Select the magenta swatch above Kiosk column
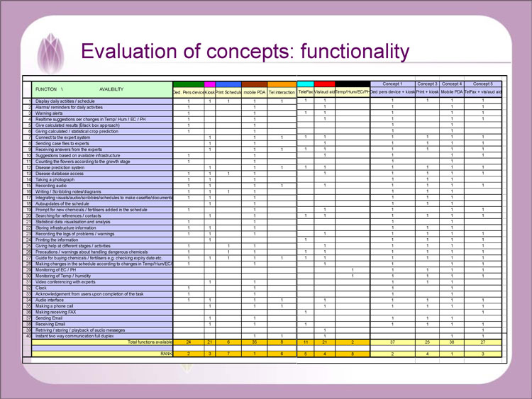 (209, 84)
